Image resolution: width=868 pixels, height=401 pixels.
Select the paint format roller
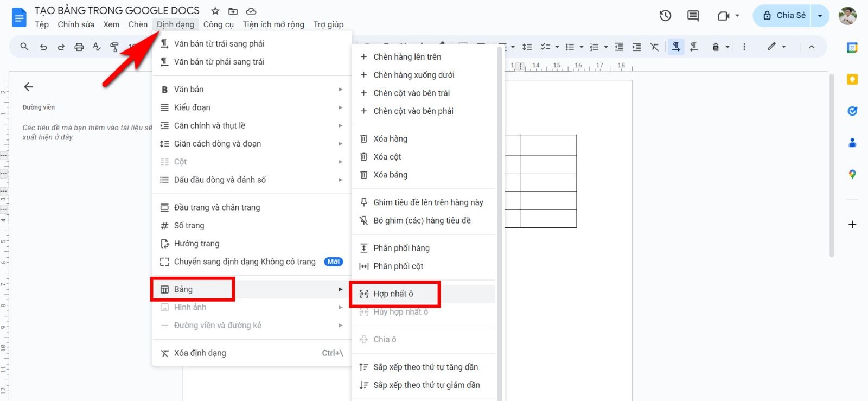pyautogui.click(x=114, y=47)
